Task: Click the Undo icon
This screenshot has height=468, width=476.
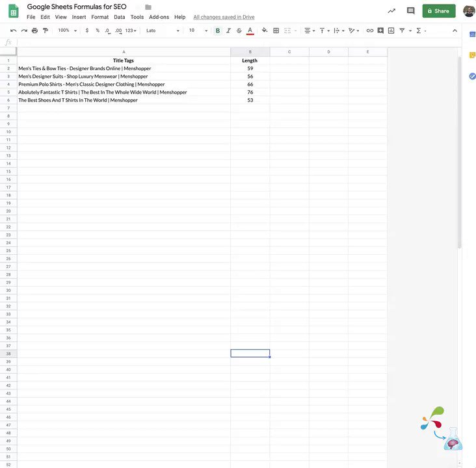Action: click(x=14, y=31)
